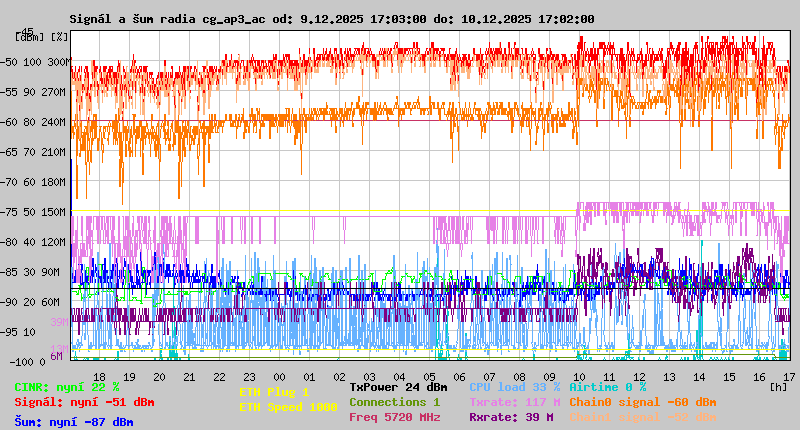This screenshot has height=430, width=800.
Task: Click the cyan 'Airtime 0 %' legend
Action: [x=607, y=387]
